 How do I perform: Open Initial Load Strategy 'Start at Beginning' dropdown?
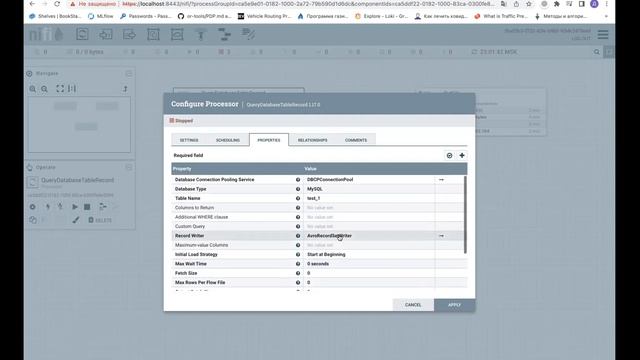tap(369, 255)
